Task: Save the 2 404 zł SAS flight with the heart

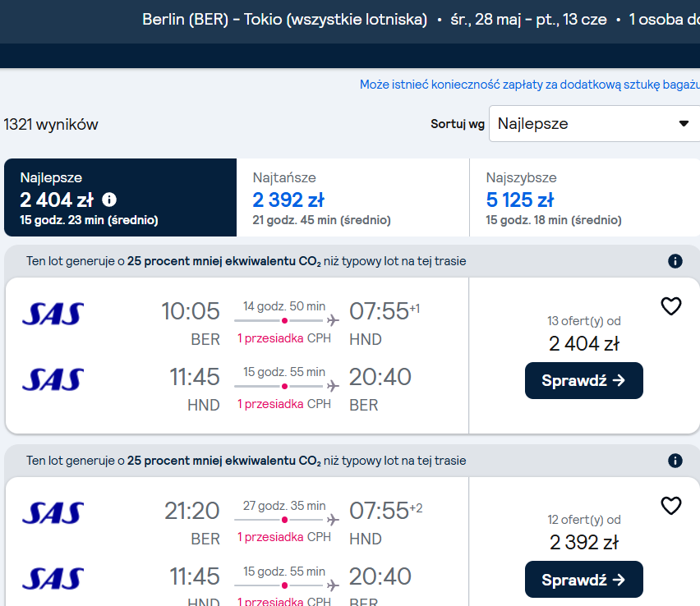Action: [x=670, y=306]
